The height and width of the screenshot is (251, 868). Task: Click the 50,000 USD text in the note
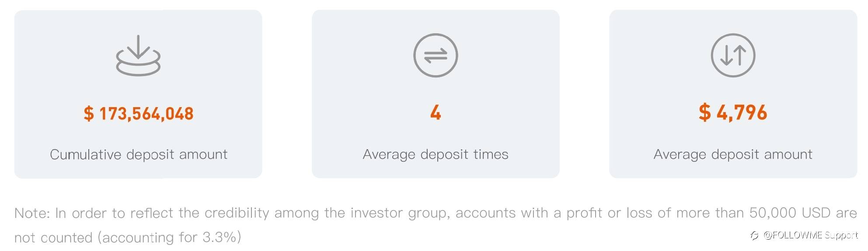coord(790,213)
